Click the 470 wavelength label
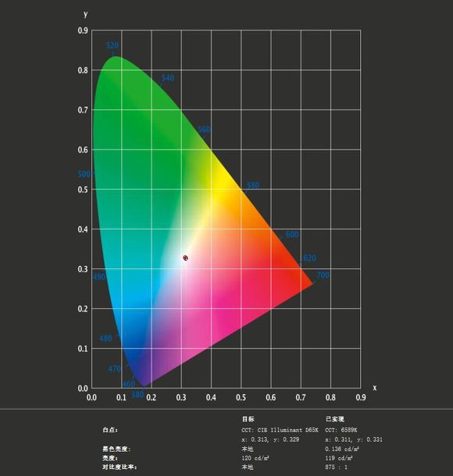 (x=115, y=368)
